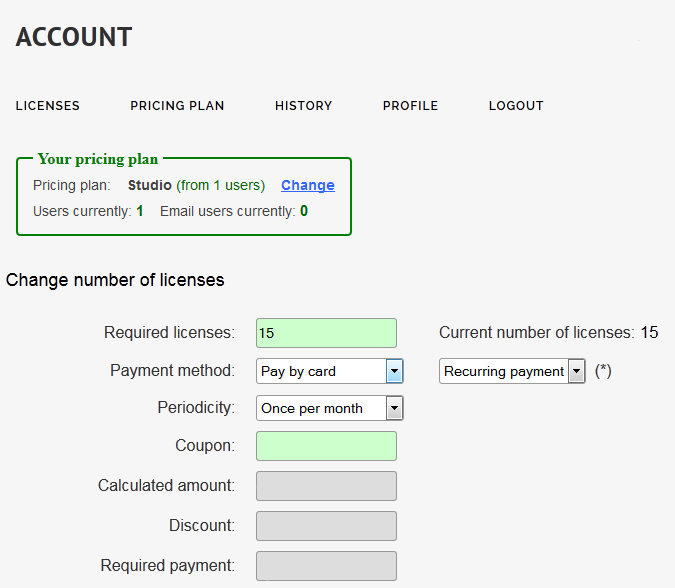675x588 pixels.
Task: Click the Discount field
Action: click(x=326, y=526)
